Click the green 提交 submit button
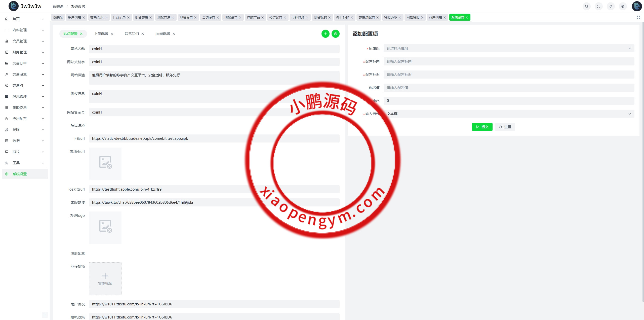The height and width of the screenshot is (320, 644). 482,127
